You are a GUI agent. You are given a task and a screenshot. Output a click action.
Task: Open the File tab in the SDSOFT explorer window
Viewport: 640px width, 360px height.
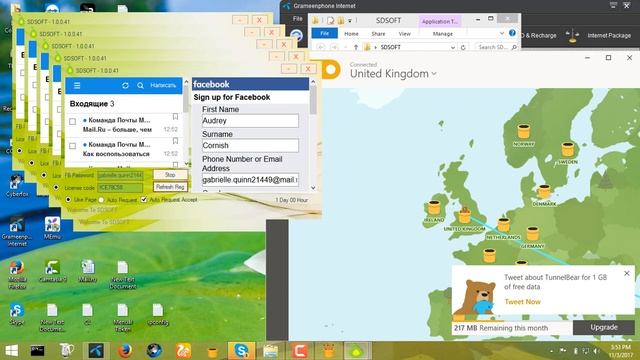click(x=324, y=33)
